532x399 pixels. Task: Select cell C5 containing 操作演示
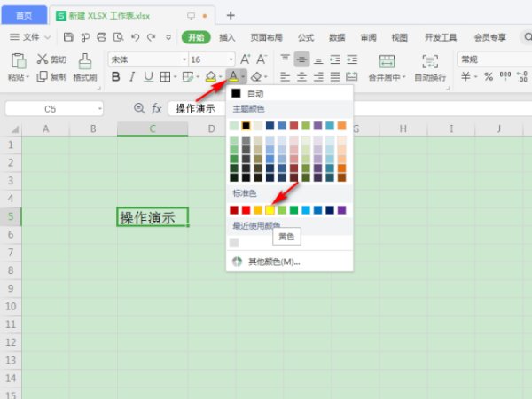(x=153, y=217)
